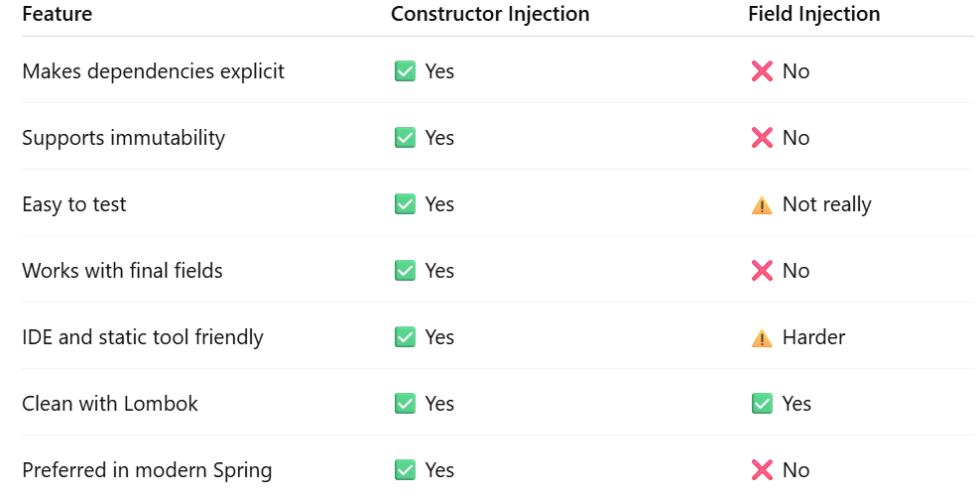980x501 pixels.
Task: Select the Field Injection column header
Action: pyautogui.click(x=814, y=14)
